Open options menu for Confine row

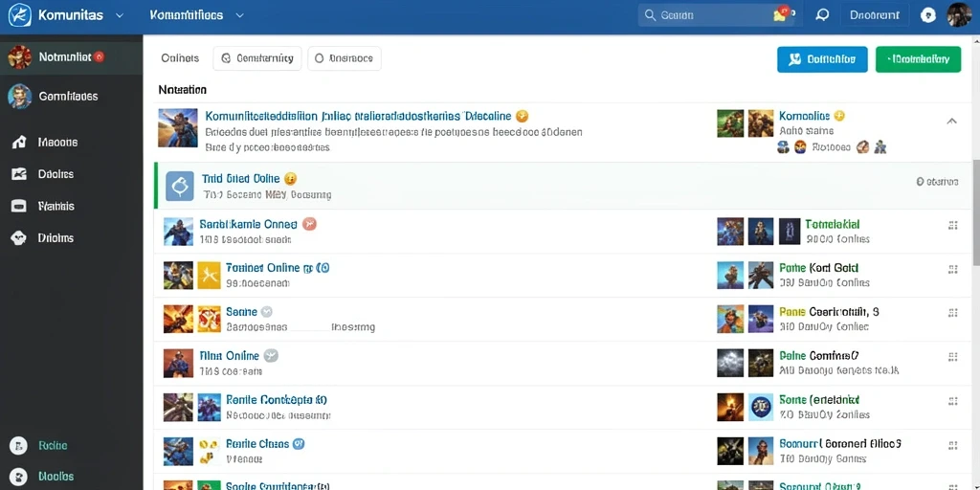952,357
